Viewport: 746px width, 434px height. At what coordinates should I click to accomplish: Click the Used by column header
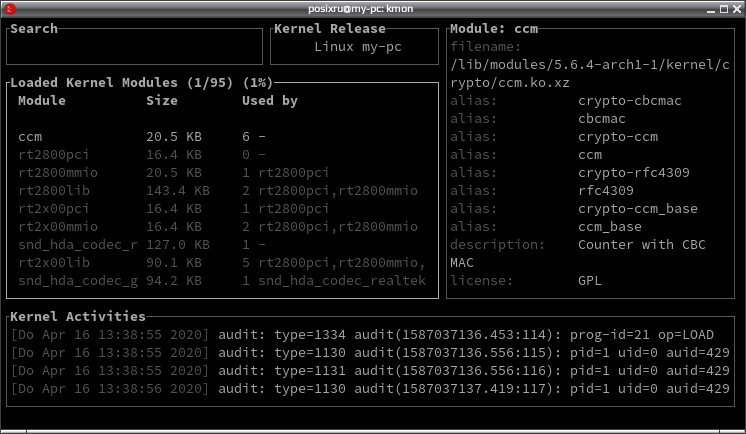pos(270,101)
